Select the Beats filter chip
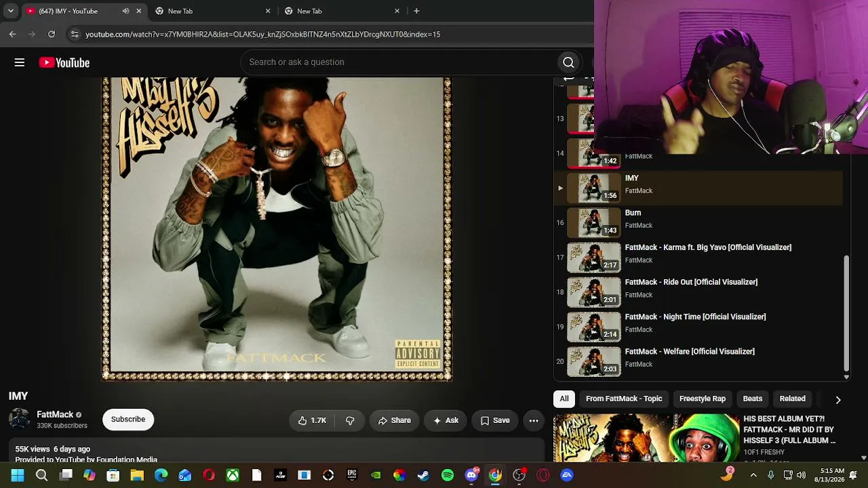 pos(753,399)
